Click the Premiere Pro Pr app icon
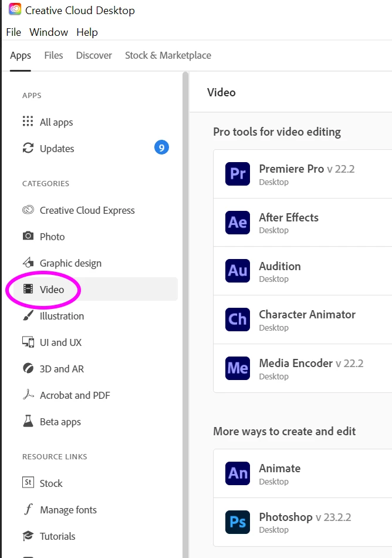Screen dimensions: 392x558 (238, 174)
